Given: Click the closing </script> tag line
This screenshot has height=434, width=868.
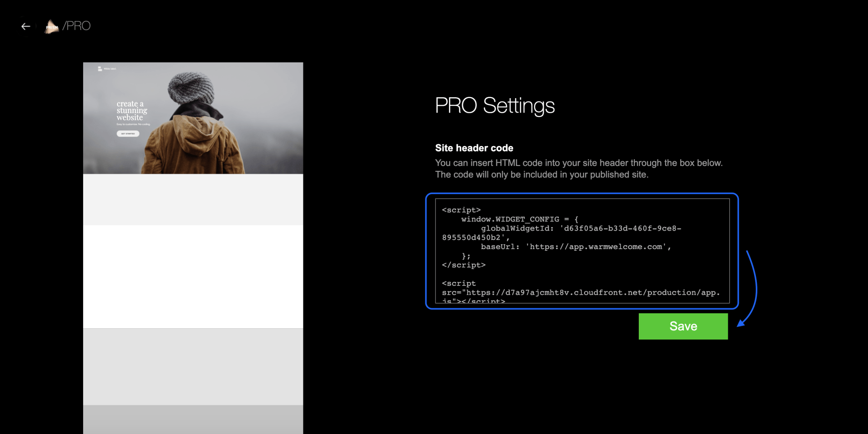Looking at the screenshot, I should (464, 265).
